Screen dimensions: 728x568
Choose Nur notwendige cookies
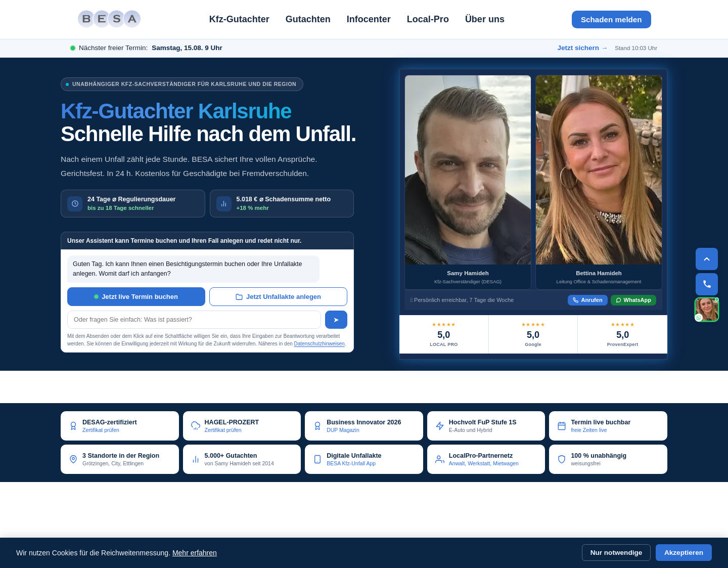(616, 553)
